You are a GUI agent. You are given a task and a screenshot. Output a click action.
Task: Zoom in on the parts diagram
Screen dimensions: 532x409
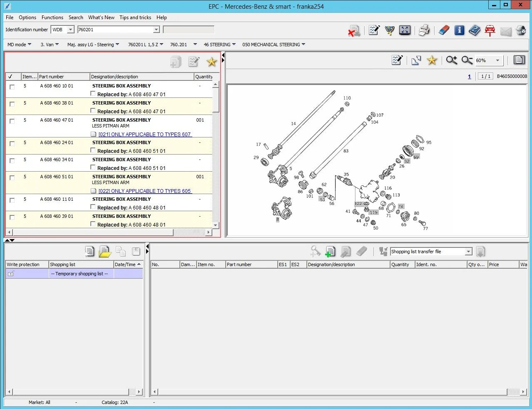point(451,60)
